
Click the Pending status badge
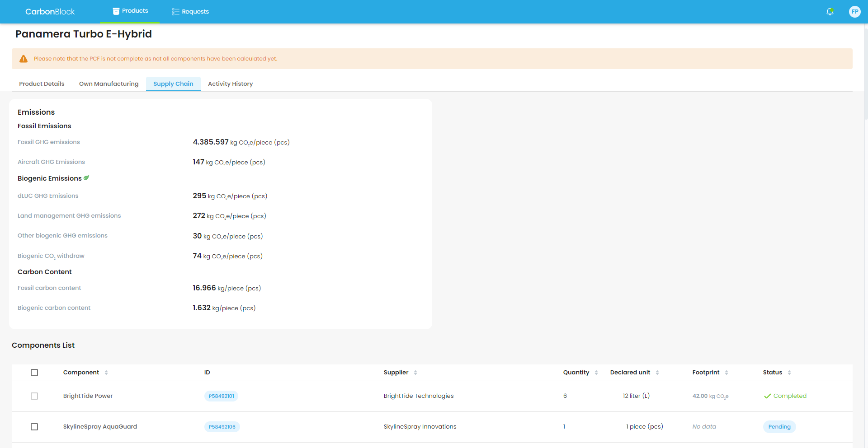click(x=779, y=427)
